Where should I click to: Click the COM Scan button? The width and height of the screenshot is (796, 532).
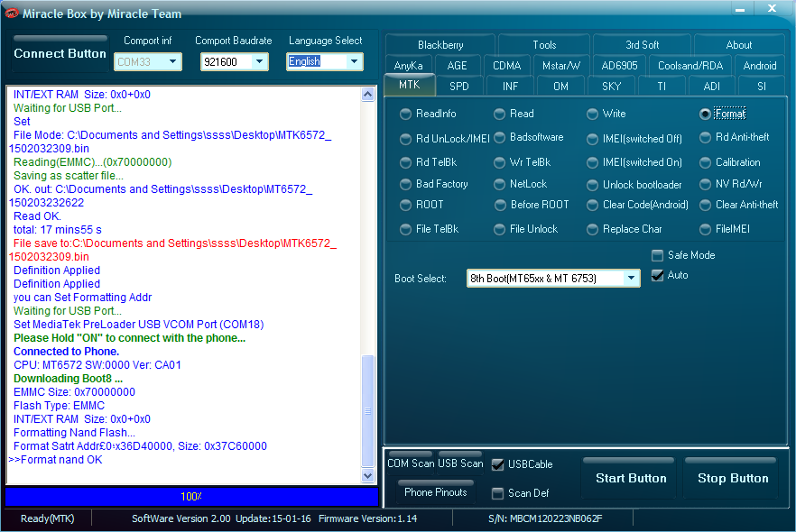click(411, 463)
